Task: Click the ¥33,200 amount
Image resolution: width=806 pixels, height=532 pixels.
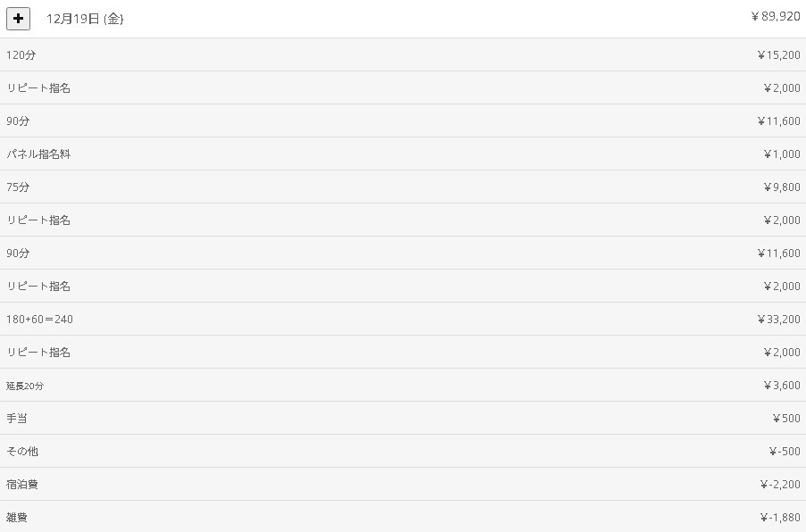Action: pos(778,320)
